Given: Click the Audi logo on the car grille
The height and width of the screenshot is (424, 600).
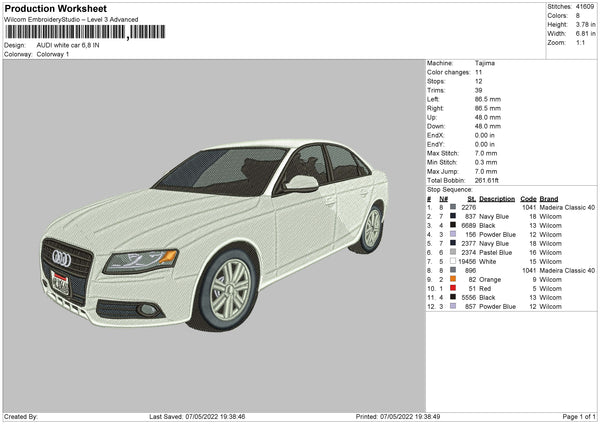Looking at the screenshot, I should click(60, 258).
